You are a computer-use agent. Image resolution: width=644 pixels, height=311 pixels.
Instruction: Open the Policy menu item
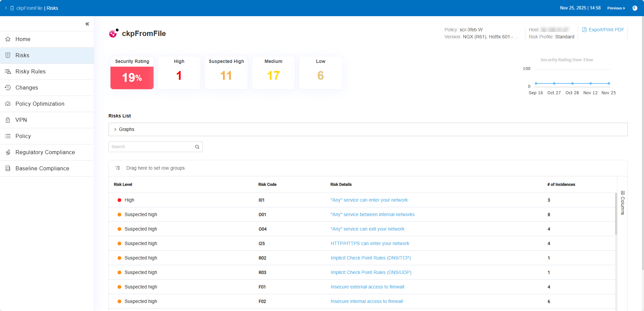pyautogui.click(x=23, y=136)
